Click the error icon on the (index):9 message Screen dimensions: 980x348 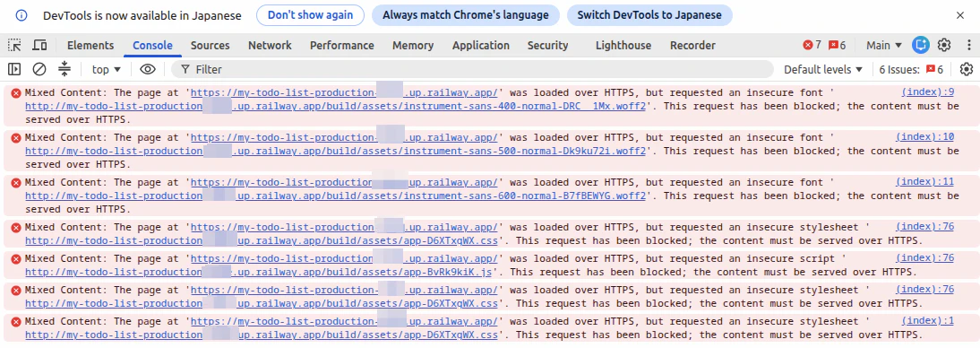[15, 93]
